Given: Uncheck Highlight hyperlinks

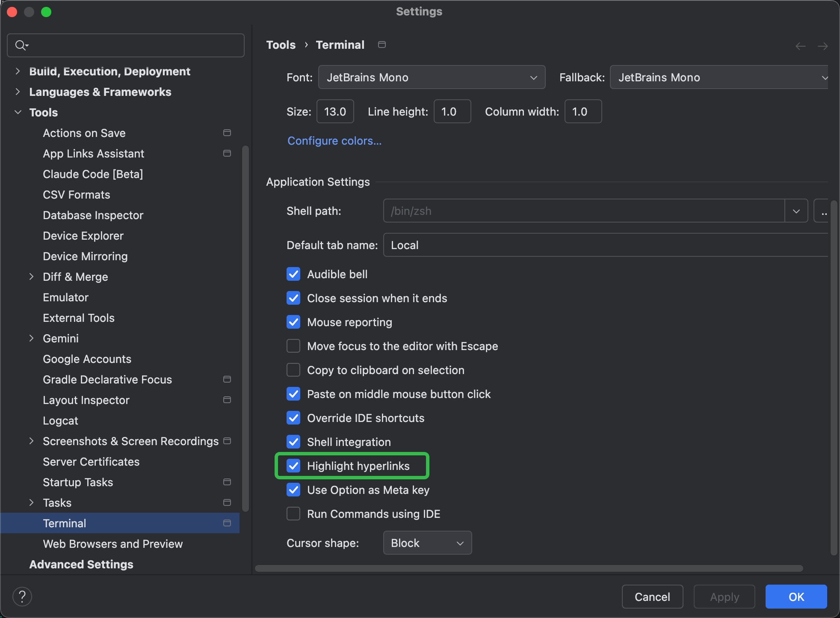Looking at the screenshot, I should tap(293, 466).
